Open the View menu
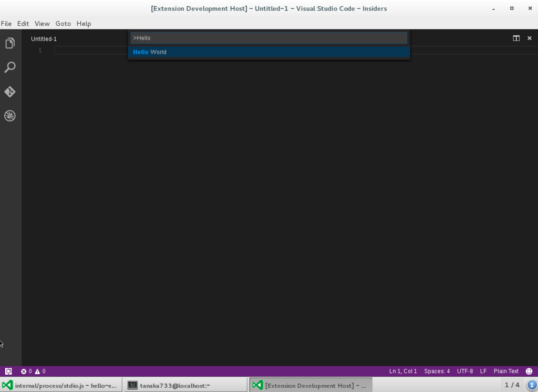Viewport: 538px width, 392px height. 42,23
